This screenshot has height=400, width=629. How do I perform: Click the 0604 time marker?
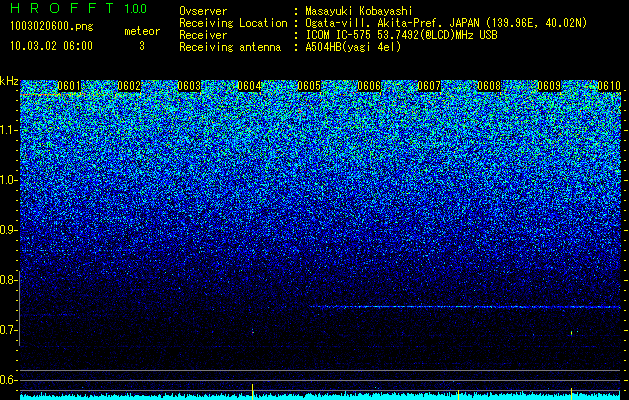[249, 86]
